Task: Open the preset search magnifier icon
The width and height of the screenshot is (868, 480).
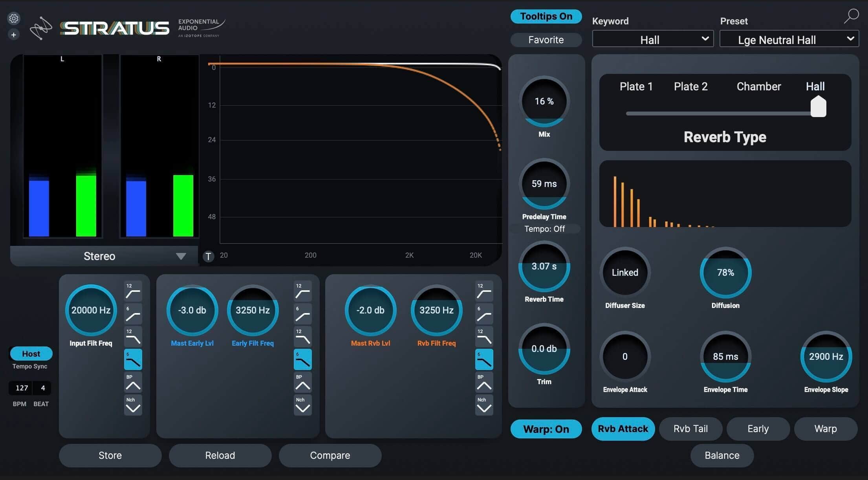Action: coord(851,16)
